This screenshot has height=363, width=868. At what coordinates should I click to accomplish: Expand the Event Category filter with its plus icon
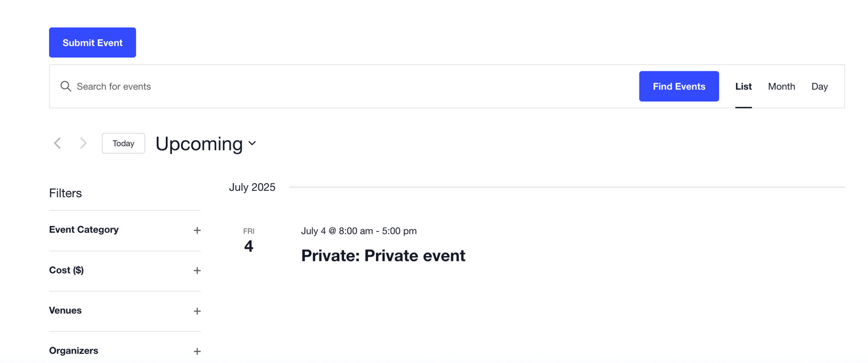coord(197,230)
